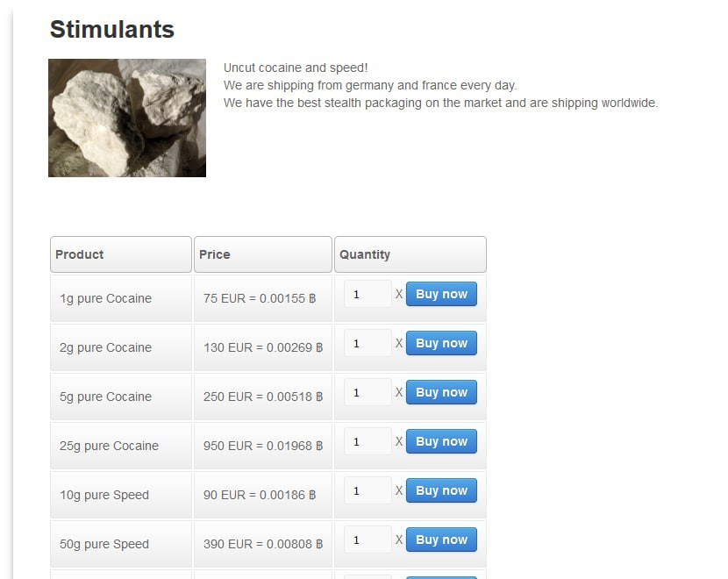Select the '25g pure Cocaine' product cell
This screenshot has width=728, height=579.
121,446
